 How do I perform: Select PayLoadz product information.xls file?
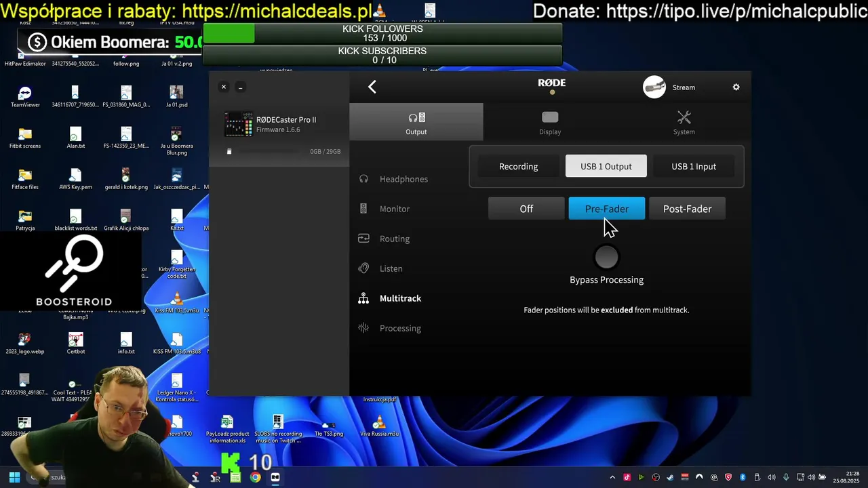click(227, 430)
